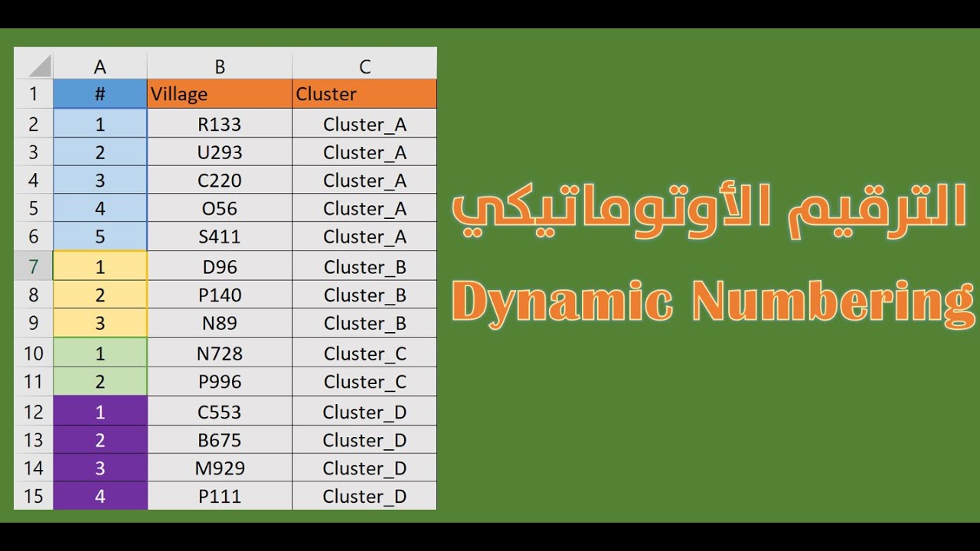Click the Arabic title 'الترقيم الأوتوماتيكي'

pos(710,210)
